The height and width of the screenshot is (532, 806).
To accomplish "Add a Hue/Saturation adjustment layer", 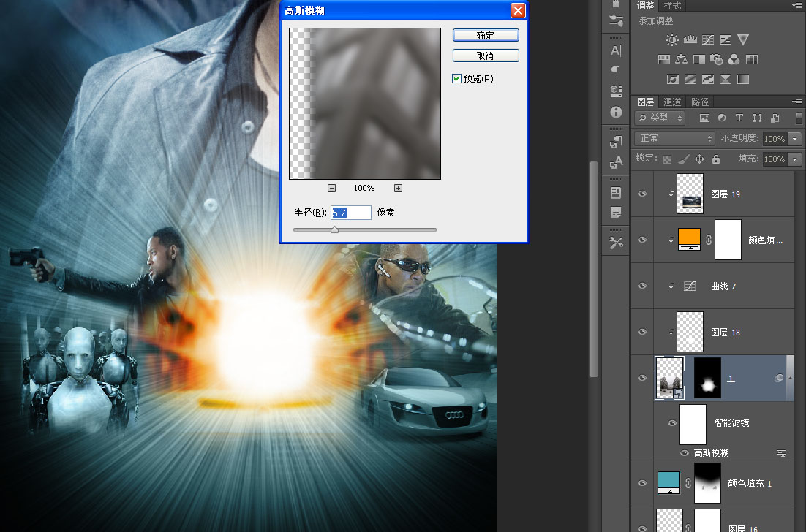I will tap(663, 60).
